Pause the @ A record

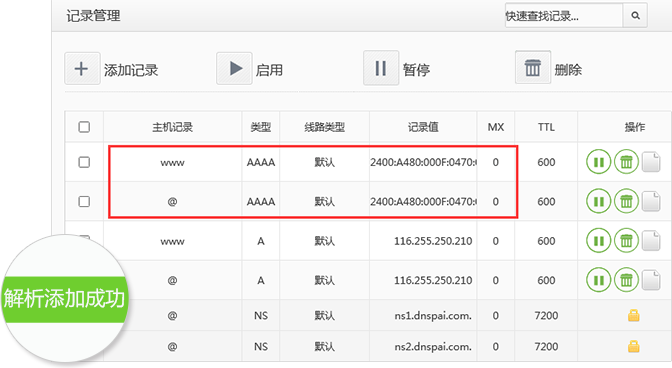coord(598,280)
